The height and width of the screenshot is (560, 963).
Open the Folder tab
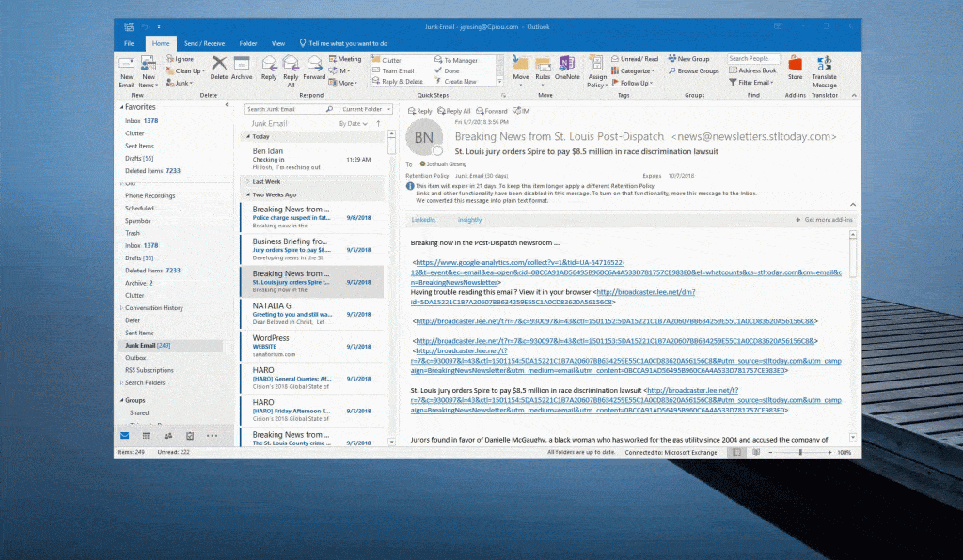pos(248,43)
